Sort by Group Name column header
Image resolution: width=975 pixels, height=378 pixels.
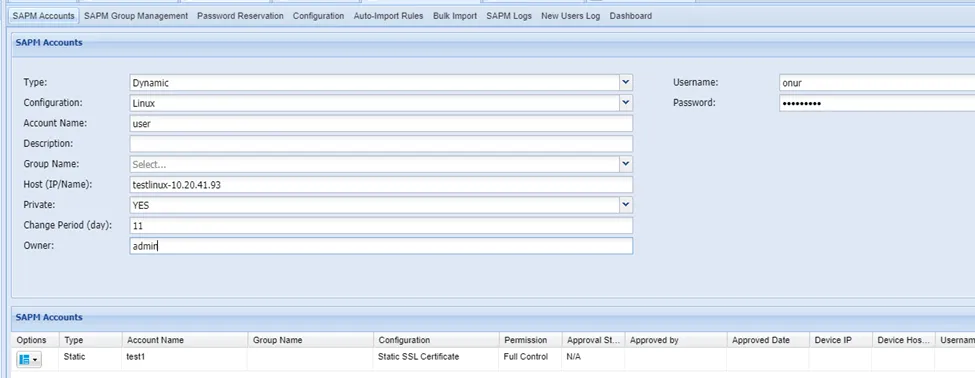pyautogui.click(x=310, y=340)
